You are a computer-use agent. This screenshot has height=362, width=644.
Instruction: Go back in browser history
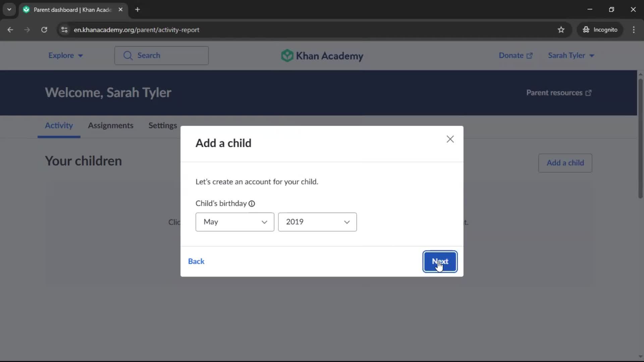[10, 30]
